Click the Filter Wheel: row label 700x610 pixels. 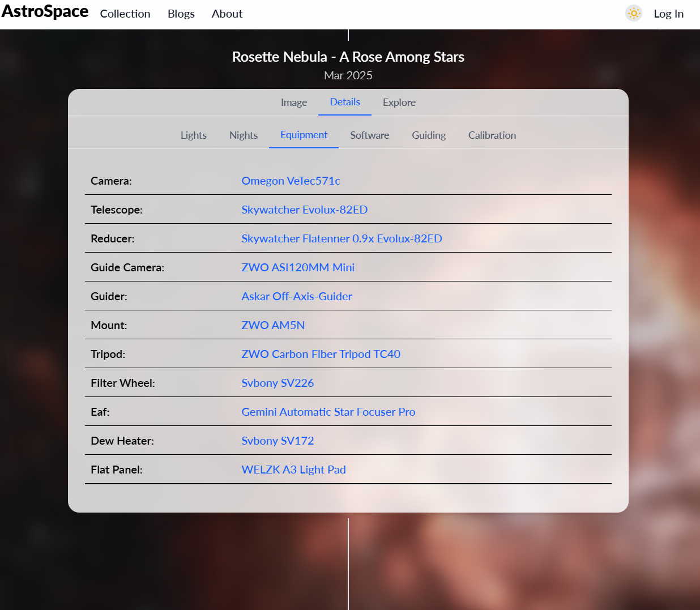123,383
